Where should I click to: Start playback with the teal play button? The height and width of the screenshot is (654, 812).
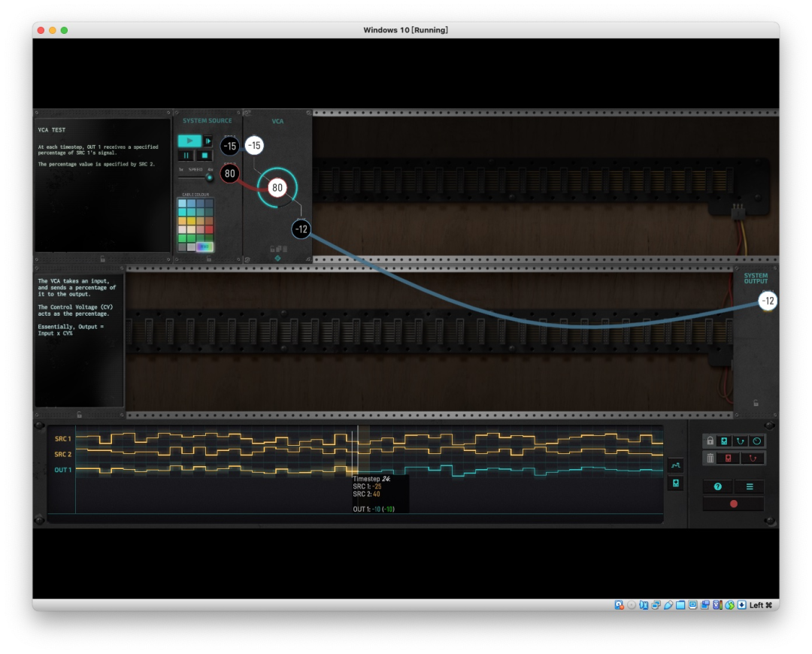pyautogui.click(x=189, y=141)
